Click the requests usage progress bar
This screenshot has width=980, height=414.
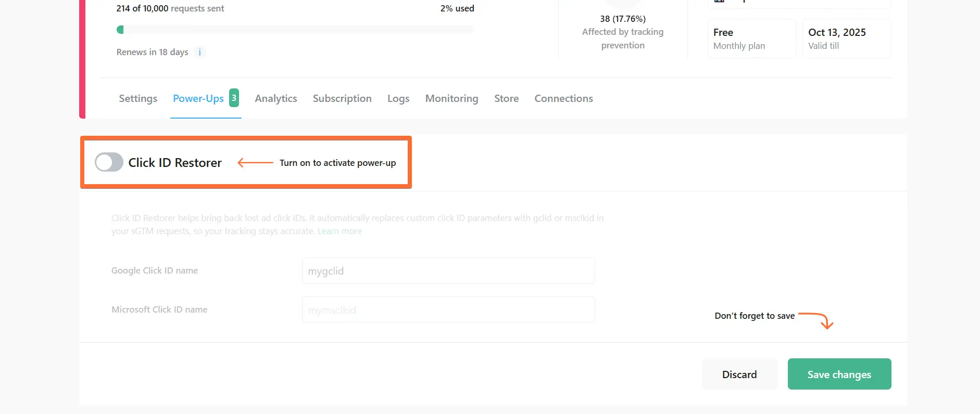coord(295,30)
